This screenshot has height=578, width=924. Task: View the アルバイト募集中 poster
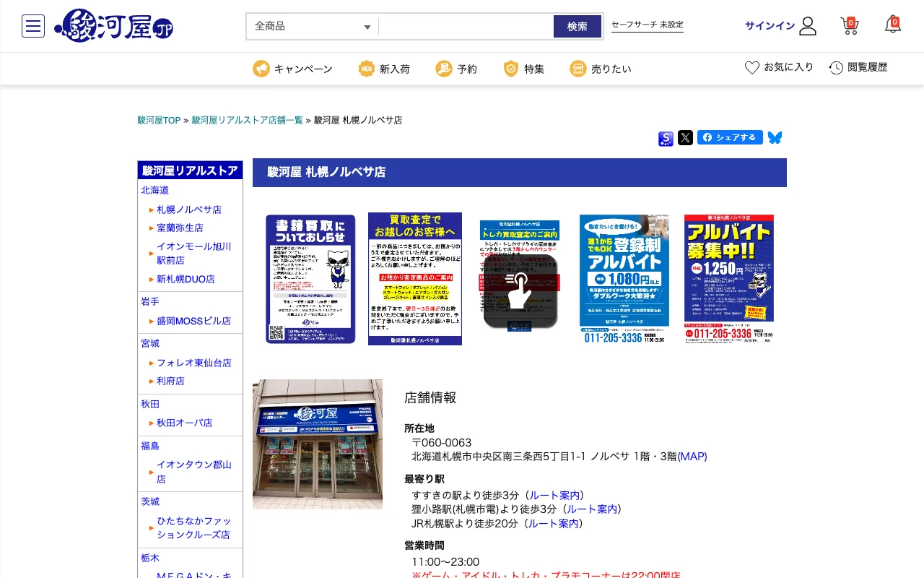pos(729,279)
